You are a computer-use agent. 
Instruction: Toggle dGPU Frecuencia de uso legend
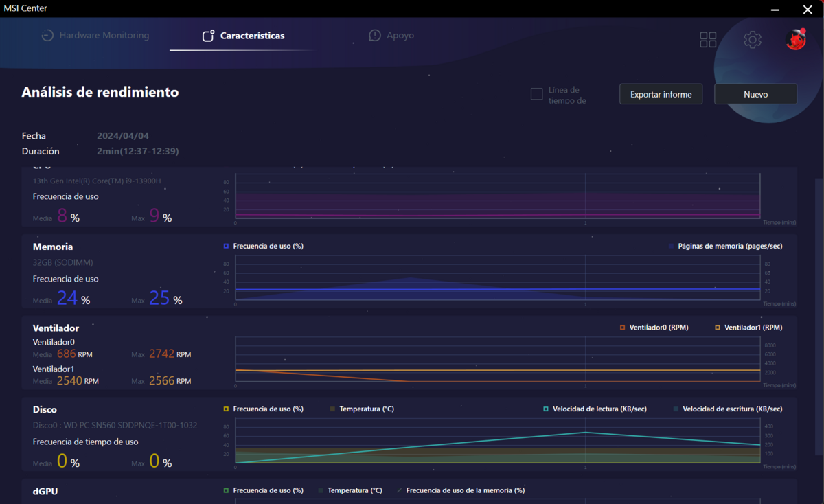point(226,490)
